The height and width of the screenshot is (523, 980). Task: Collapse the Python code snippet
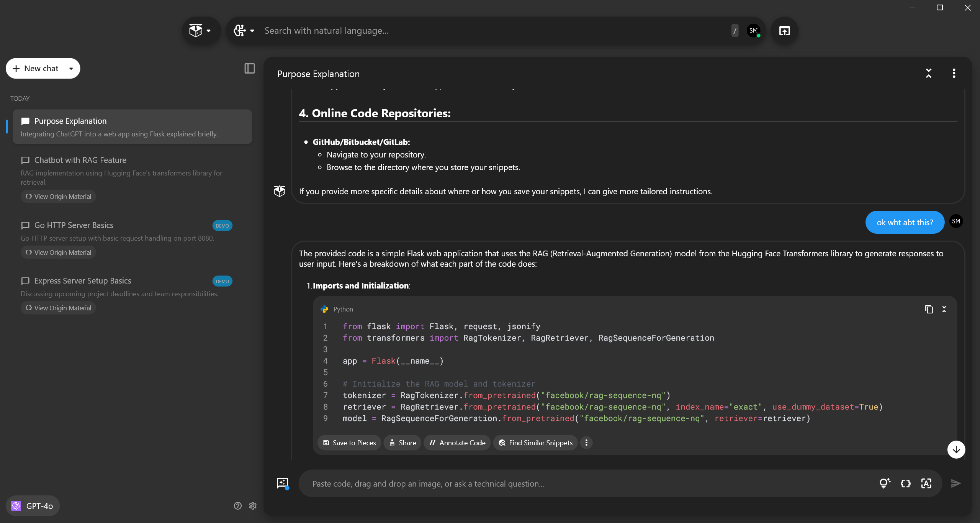click(x=944, y=309)
